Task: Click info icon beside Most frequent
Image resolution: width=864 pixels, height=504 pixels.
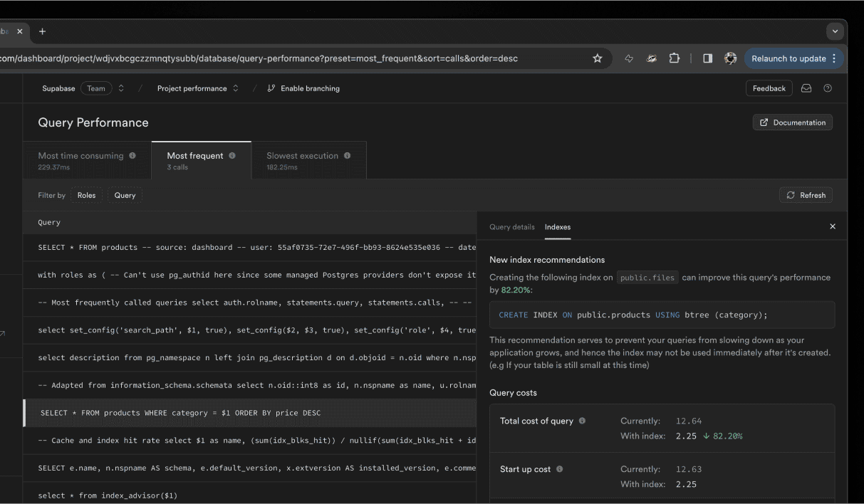Action: (x=232, y=155)
